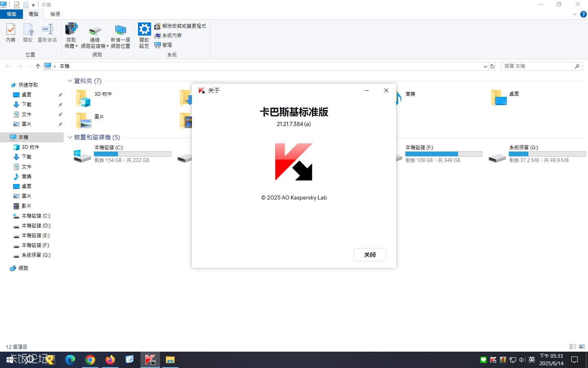Select the 圖片 folder in the file pane

[90, 121]
